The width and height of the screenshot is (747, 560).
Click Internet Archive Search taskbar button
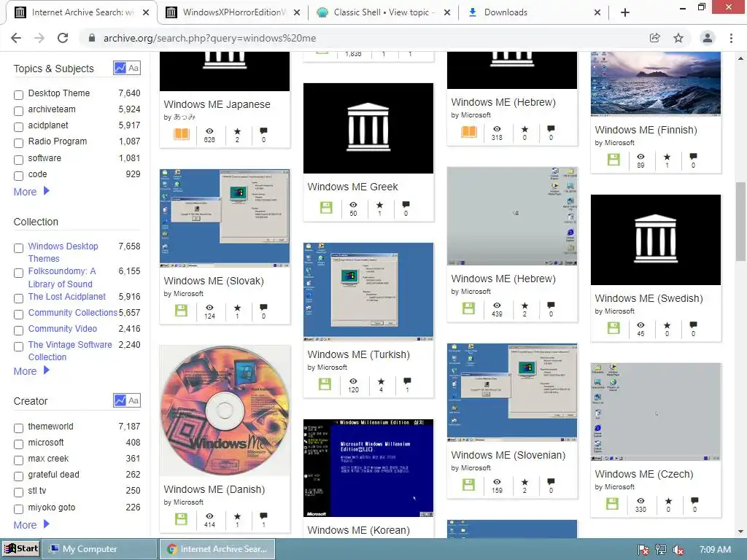[217, 549]
